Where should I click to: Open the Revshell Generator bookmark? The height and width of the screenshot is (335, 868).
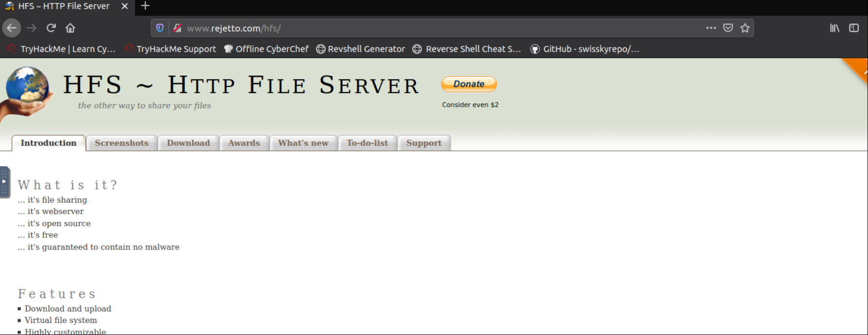click(x=361, y=49)
